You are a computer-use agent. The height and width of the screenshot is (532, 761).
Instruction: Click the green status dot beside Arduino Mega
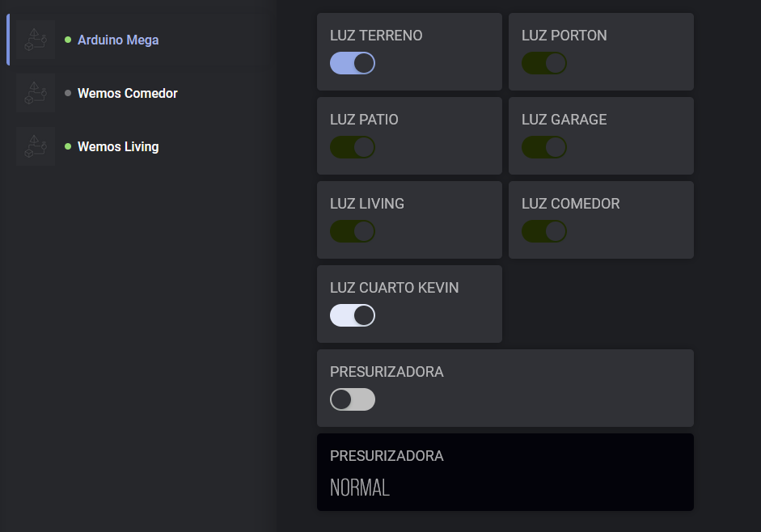[x=68, y=40]
